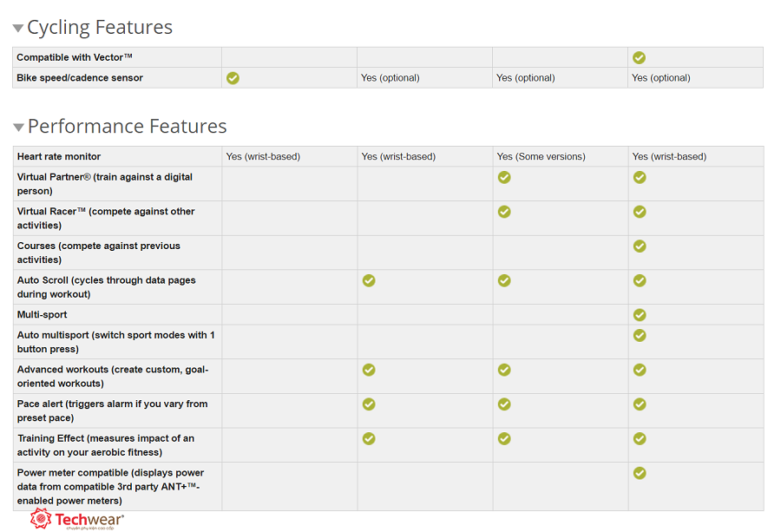Image resolution: width=781 pixels, height=532 pixels.
Task: Click the Techwear logo at bottom
Action: pyautogui.click(x=77, y=520)
